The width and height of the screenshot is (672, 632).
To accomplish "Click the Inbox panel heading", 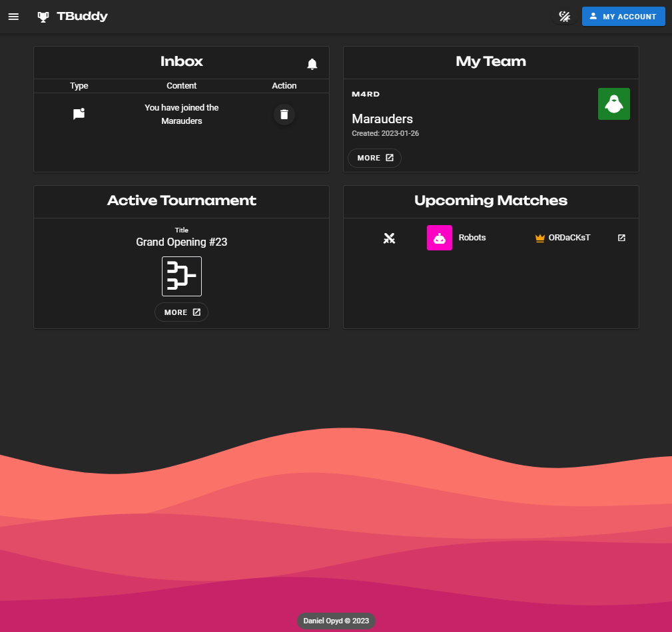I will tap(182, 61).
